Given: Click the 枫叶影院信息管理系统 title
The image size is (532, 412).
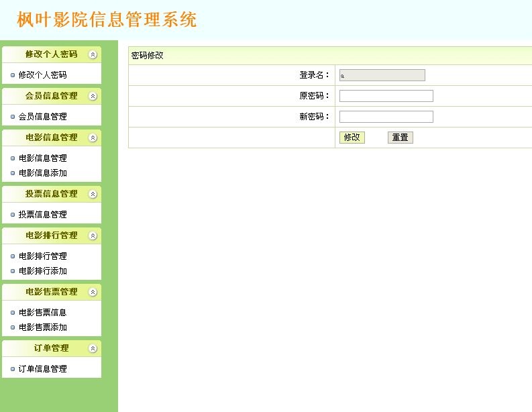Looking at the screenshot, I should pos(107,19).
